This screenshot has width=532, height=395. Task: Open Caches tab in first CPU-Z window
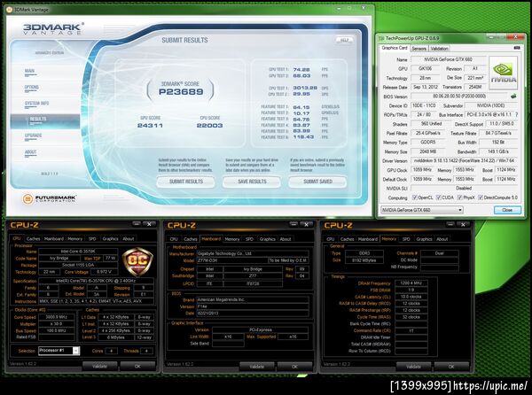coord(34,239)
